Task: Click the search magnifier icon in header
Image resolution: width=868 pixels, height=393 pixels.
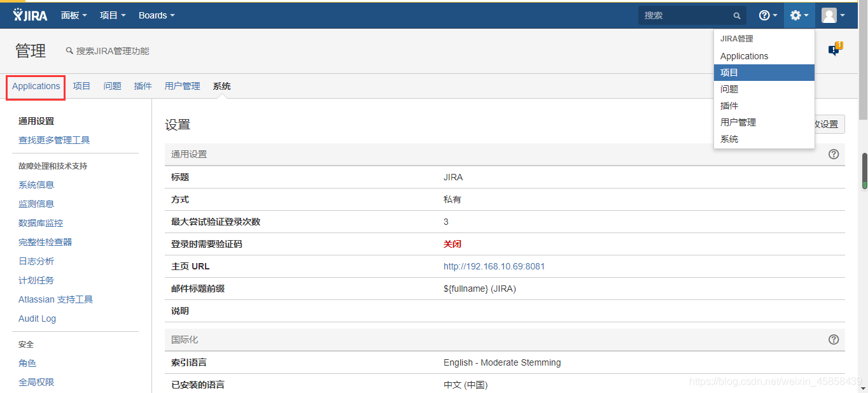Action: [x=737, y=16]
